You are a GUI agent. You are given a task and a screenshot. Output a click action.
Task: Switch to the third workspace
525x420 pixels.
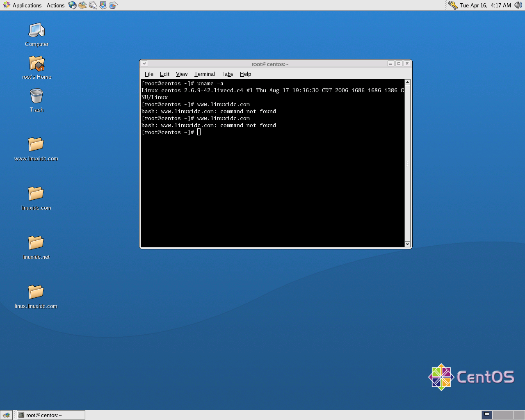[x=508, y=415]
